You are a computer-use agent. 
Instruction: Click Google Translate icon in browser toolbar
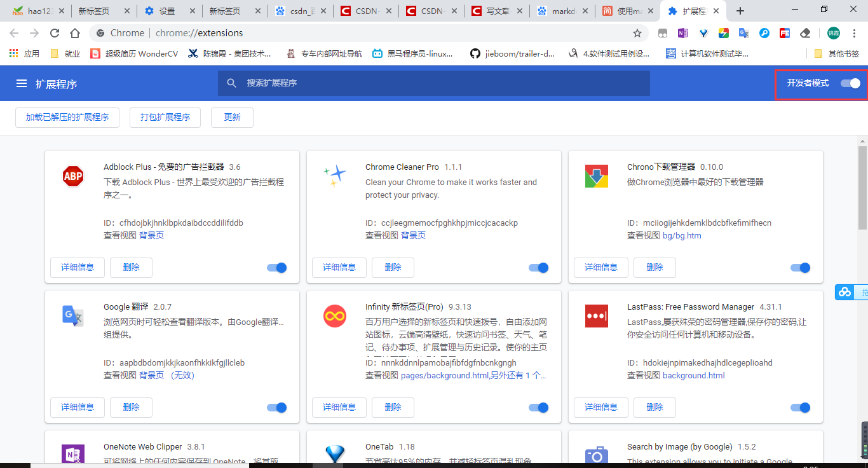pyautogui.click(x=744, y=33)
